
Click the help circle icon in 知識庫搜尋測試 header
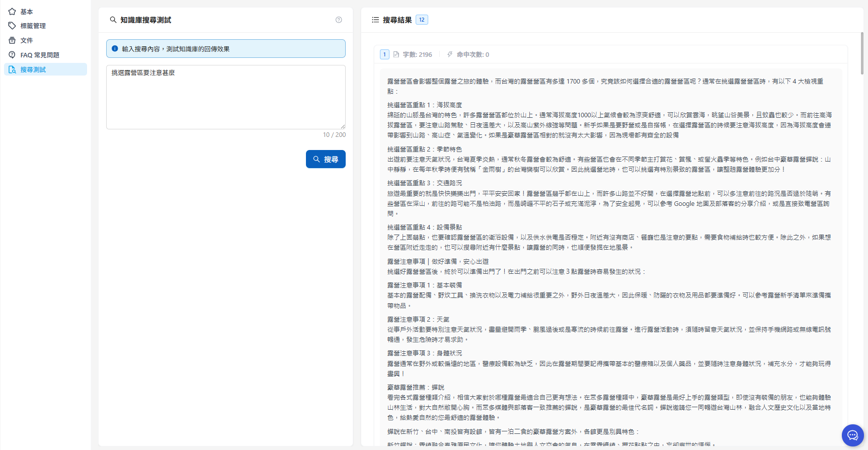pos(339,20)
